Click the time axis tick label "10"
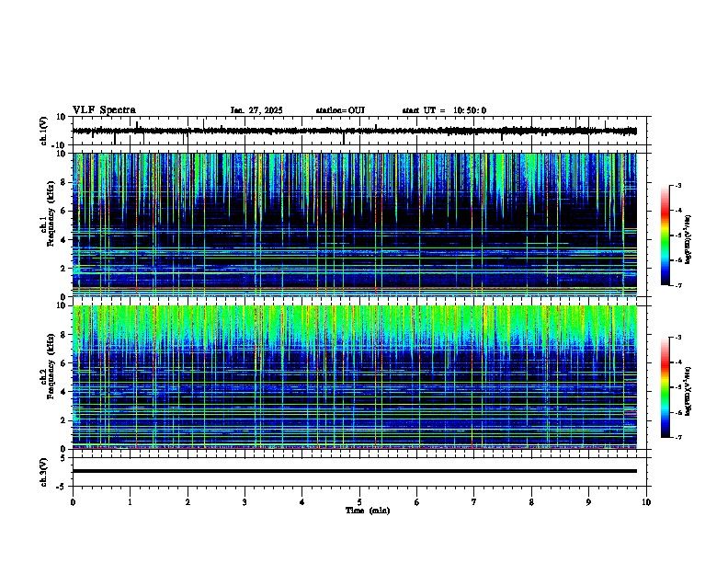The image size is (728, 563). point(646,502)
